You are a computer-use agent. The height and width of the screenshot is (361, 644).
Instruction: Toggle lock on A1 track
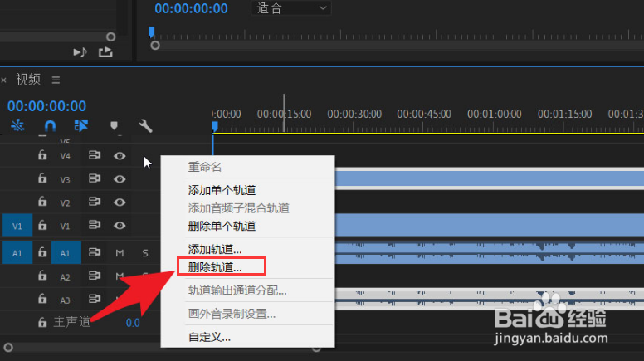click(42, 252)
